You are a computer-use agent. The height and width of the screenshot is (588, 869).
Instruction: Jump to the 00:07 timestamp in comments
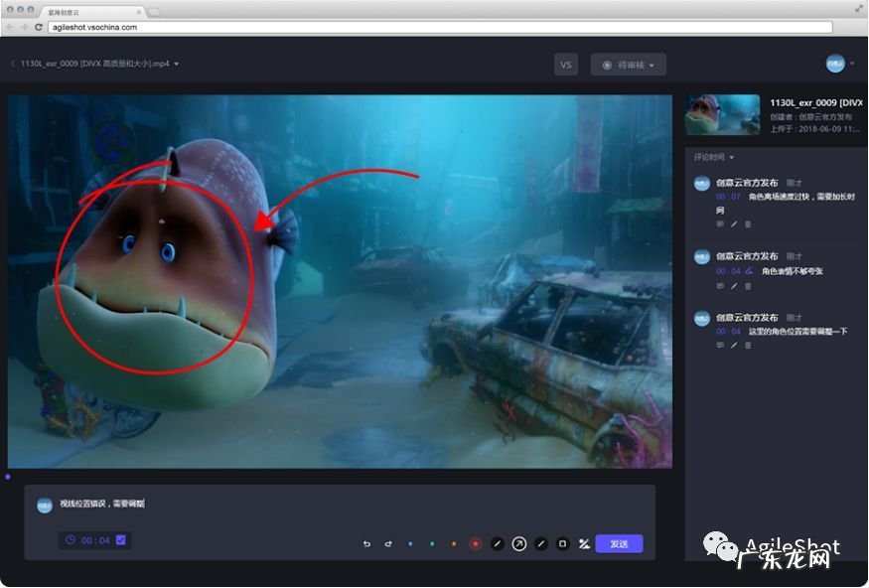[728, 197]
